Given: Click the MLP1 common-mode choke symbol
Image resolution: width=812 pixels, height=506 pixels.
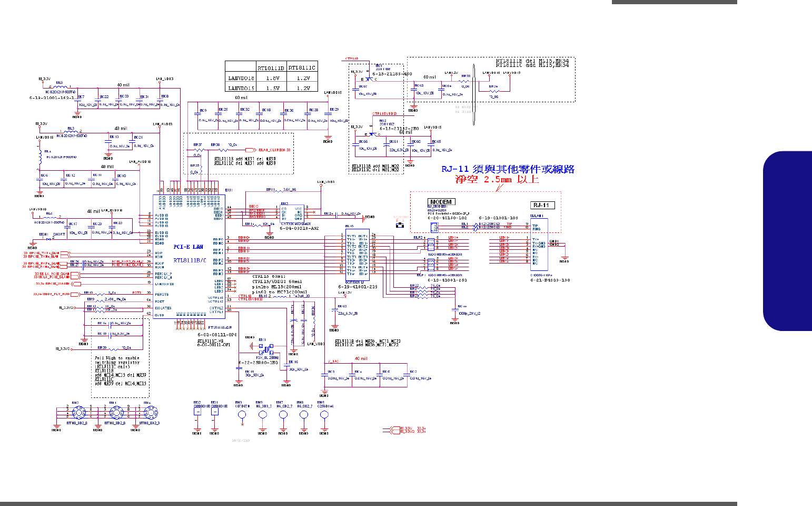Looking at the screenshot, I should tap(431, 265).
